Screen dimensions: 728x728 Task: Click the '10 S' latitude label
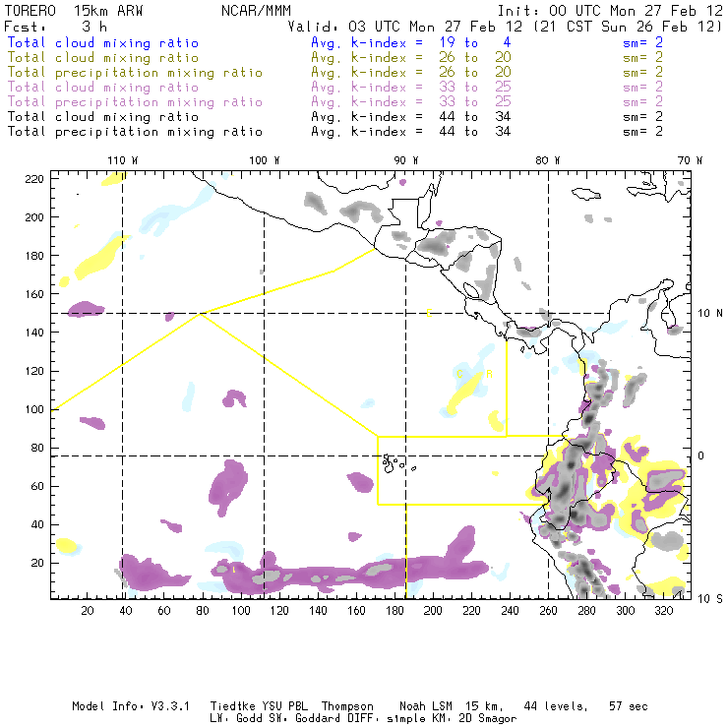[x=710, y=599]
